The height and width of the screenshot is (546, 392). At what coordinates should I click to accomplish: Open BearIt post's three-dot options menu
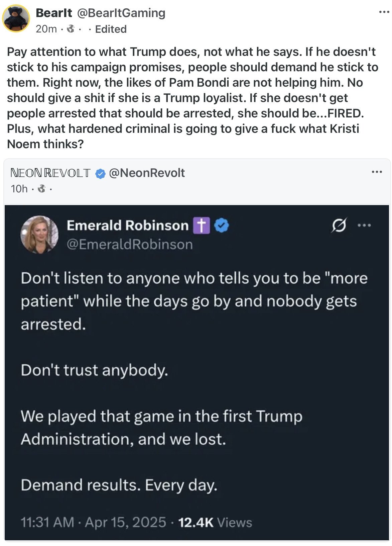point(384,12)
